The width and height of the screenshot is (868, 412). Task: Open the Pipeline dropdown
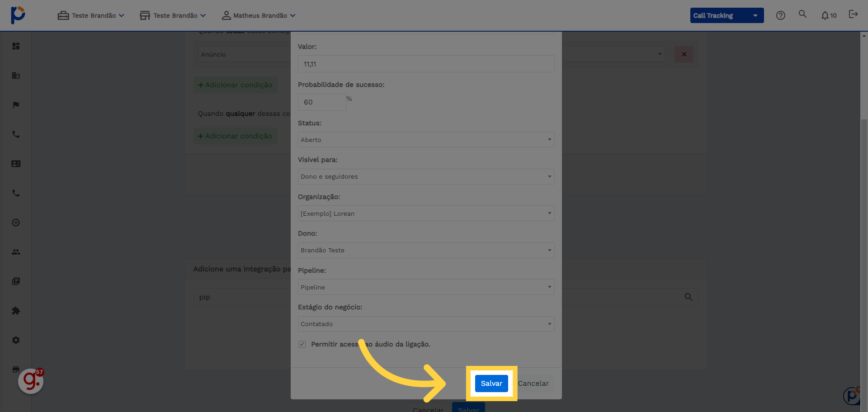click(x=426, y=287)
